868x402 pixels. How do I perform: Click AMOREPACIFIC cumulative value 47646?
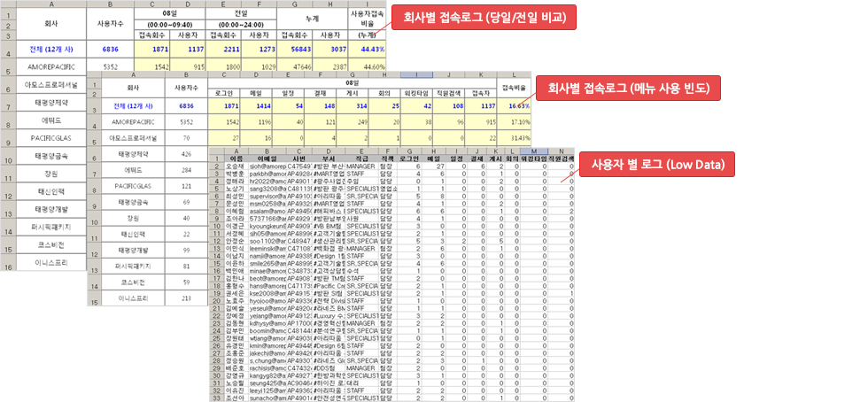[x=294, y=66]
